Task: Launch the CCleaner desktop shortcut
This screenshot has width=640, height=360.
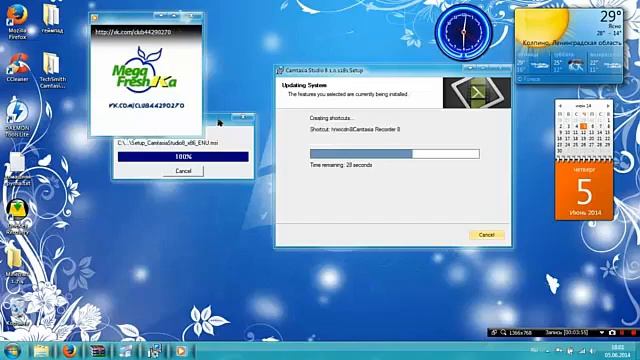Action: 17,67
